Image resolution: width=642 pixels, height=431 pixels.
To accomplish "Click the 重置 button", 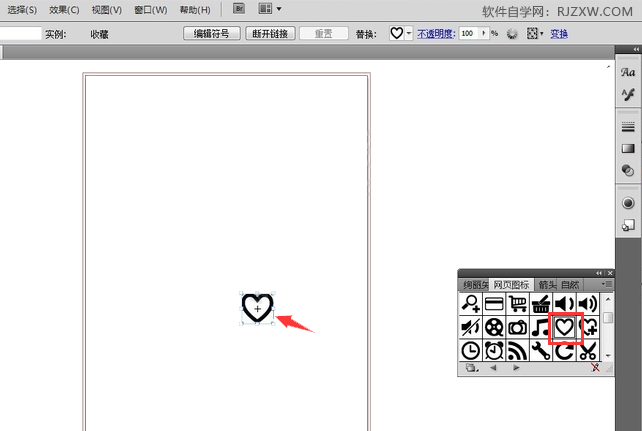I will (324, 34).
